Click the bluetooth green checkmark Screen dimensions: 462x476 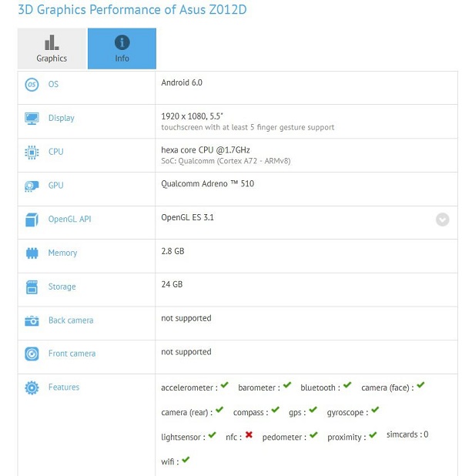coord(347,385)
